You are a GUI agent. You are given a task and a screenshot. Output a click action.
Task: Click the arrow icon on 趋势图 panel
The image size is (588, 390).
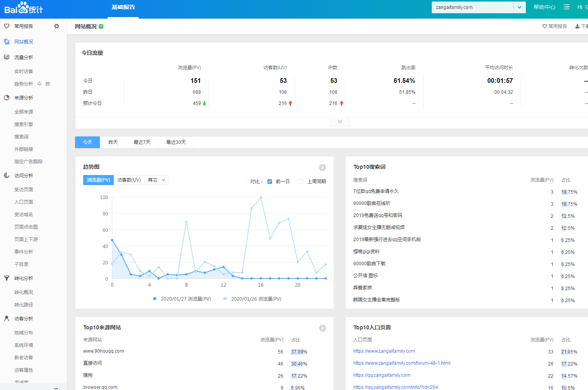pos(323,168)
